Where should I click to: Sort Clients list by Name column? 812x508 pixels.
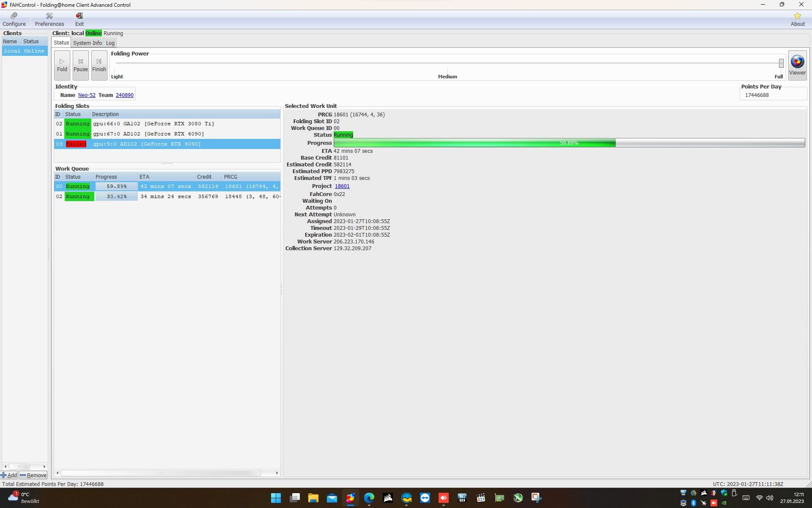pos(12,41)
